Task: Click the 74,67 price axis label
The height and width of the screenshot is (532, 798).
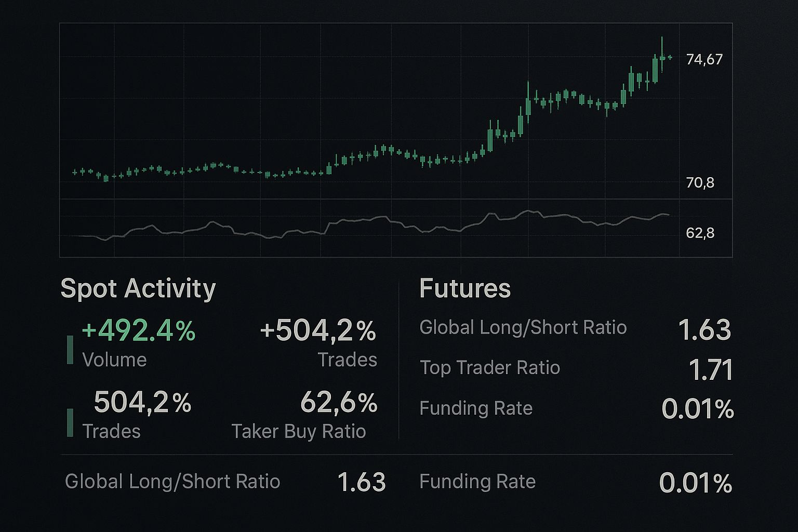Action: coord(704,60)
